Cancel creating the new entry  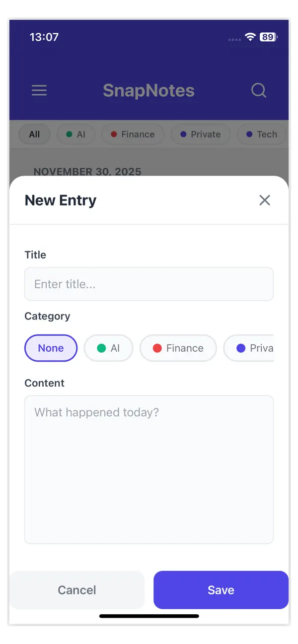(77, 590)
